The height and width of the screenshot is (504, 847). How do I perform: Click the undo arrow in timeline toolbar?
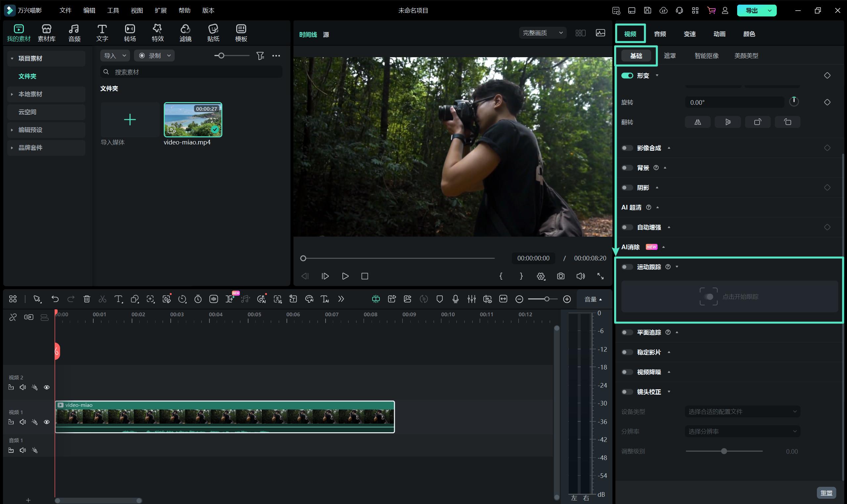coord(55,299)
